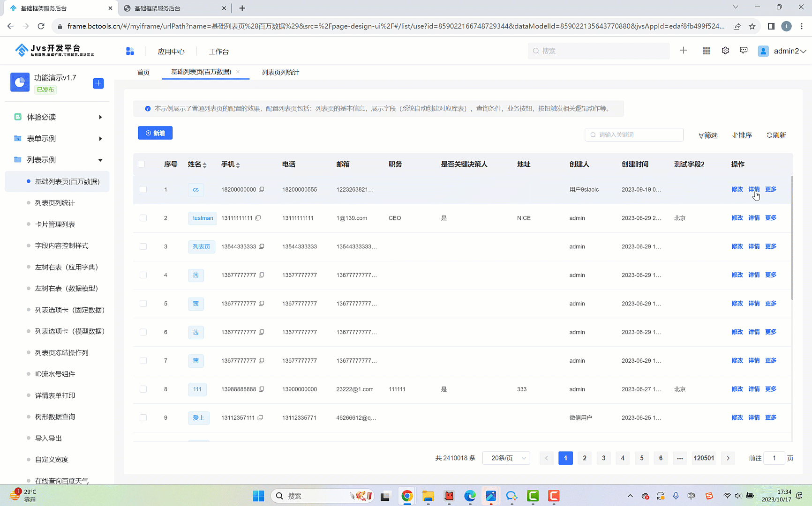Click 详情 for row 8
This screenshot has width=812, height=506.
tap(754, 389)
